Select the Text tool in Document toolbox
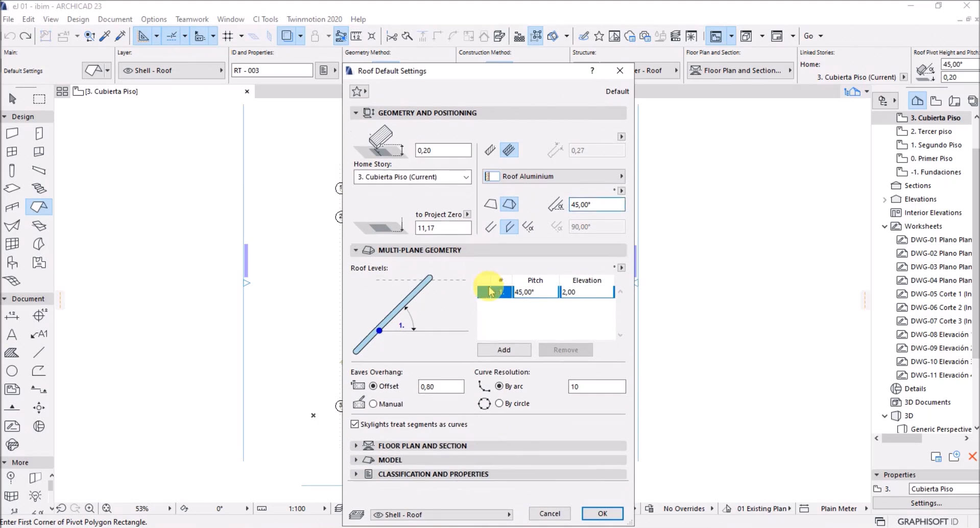 coord(12,334)
